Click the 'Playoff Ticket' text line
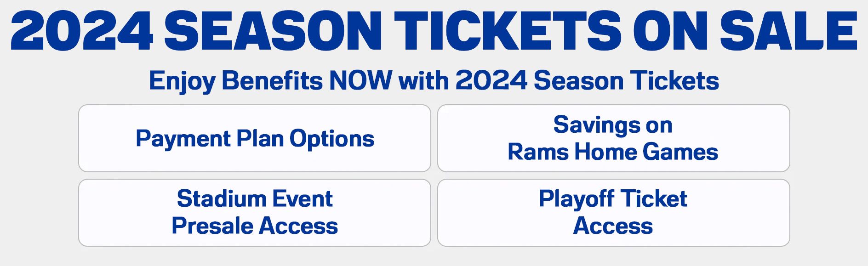The height and width of the screenshot is (266, 868). coord(613,199)
